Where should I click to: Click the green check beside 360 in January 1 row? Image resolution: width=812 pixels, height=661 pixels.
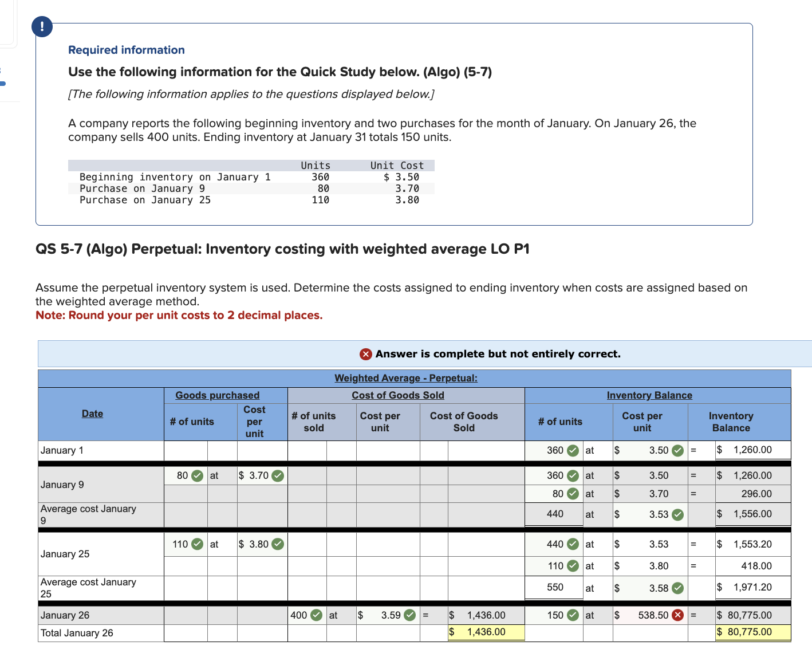tap(573, 451)
